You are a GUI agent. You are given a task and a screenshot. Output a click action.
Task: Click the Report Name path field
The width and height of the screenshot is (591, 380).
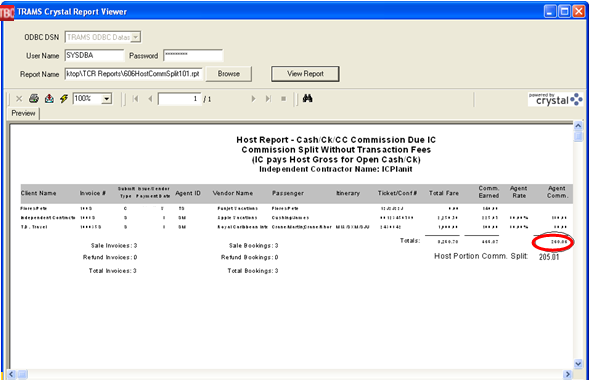tap(133, 74)
